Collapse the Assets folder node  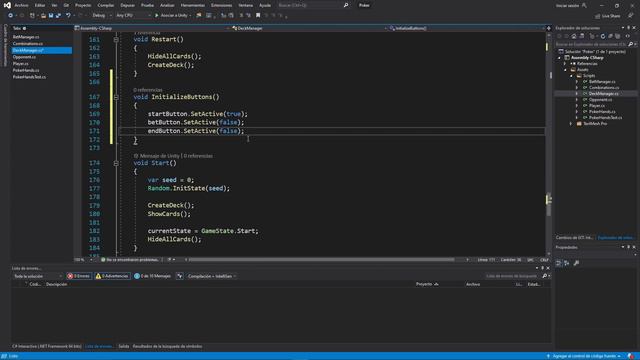(565, 70)
